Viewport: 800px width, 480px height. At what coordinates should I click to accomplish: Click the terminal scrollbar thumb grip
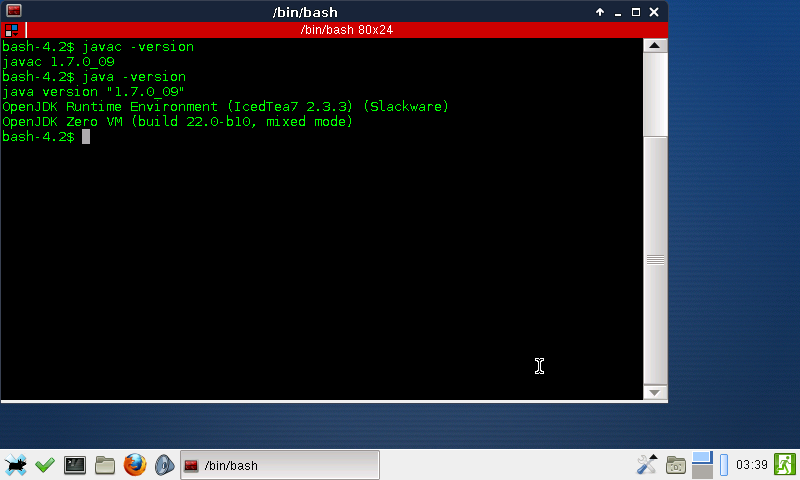(x=655, y=260)
